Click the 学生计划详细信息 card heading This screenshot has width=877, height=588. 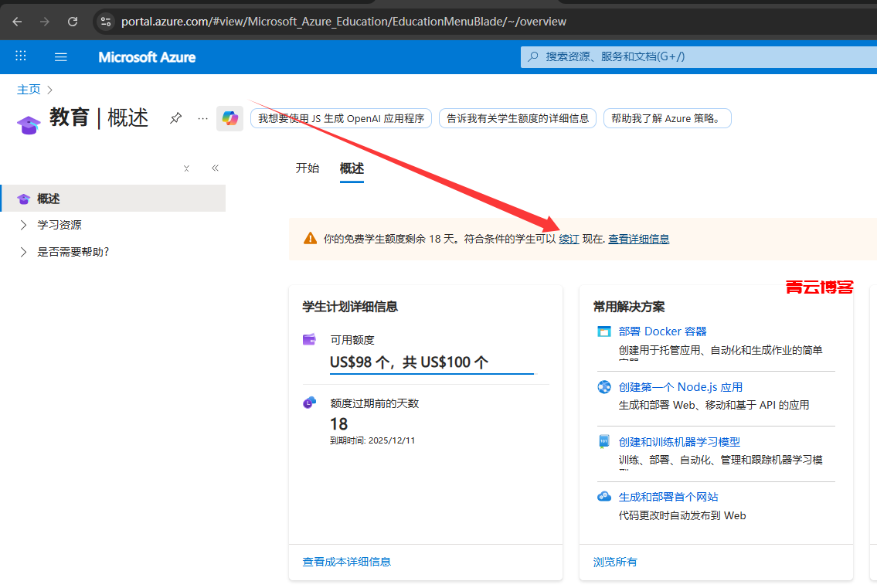click(x=350, y=307)
